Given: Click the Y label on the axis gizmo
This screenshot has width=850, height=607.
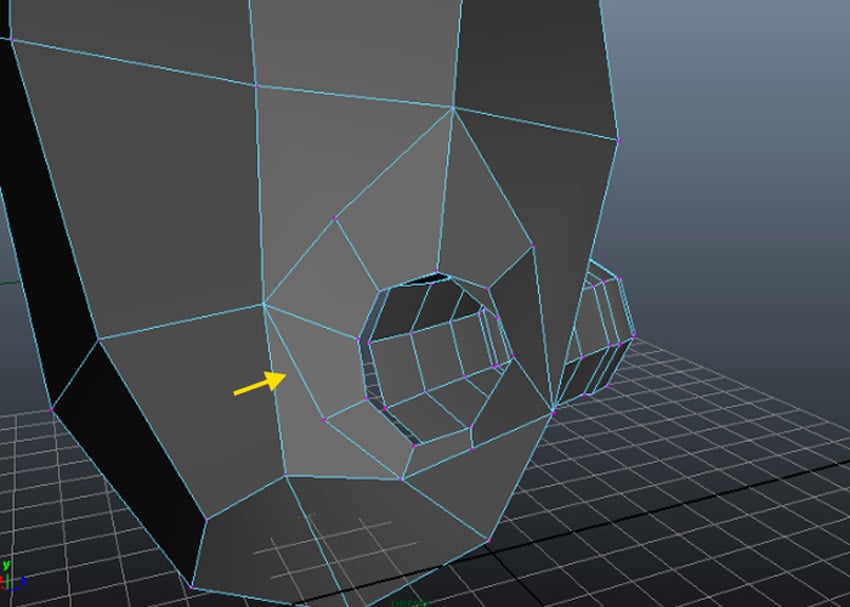Looking at the screenshot, I should (x=6, y=564).
